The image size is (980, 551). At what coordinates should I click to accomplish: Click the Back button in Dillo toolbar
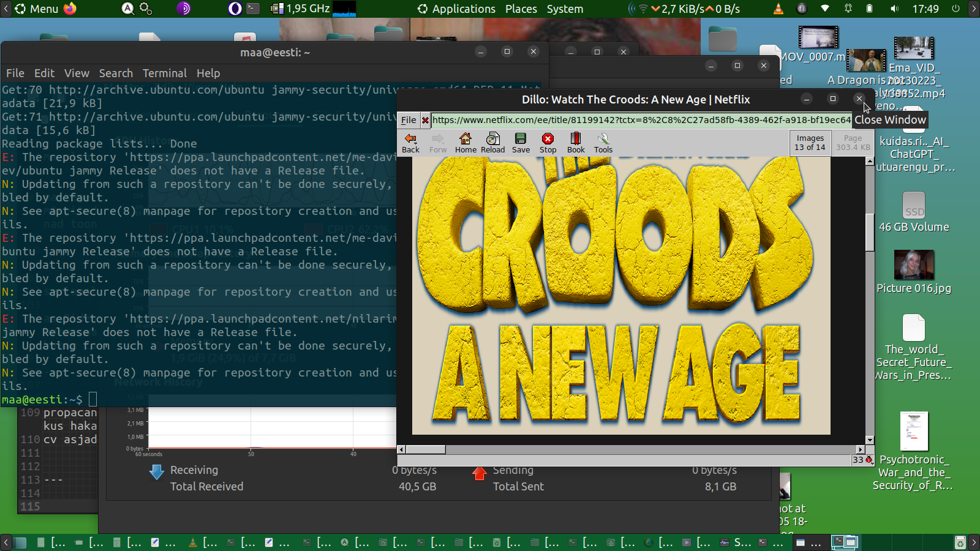click(x=410, y=143)
